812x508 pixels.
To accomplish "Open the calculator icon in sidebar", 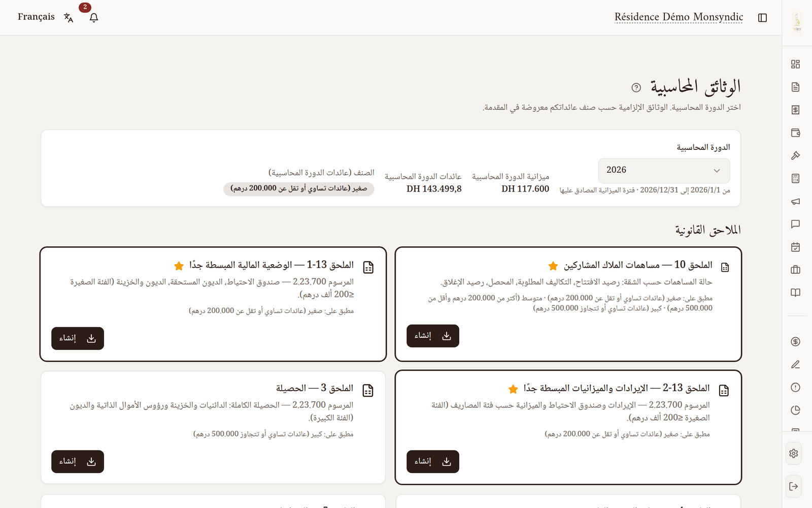I will point(795,178).
